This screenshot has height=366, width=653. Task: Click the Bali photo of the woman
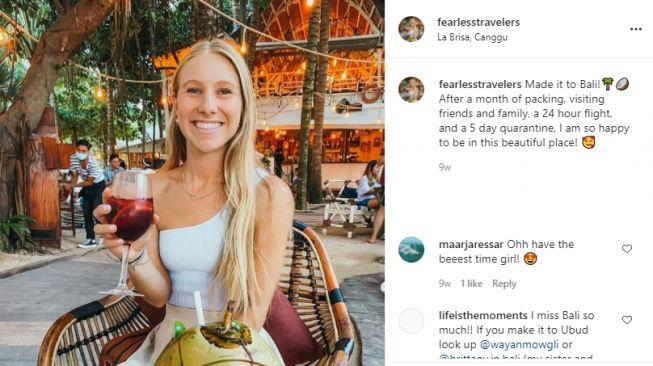[192, 183]
